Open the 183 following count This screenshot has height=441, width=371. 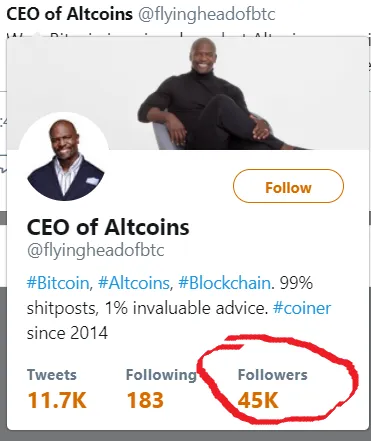pyautogui.click(x=145, y=400)
